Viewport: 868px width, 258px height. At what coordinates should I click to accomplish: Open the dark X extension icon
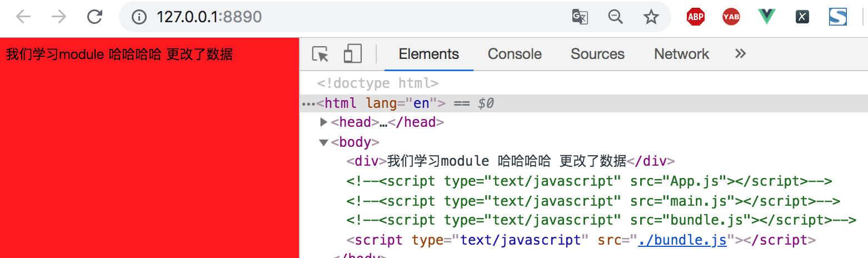pos(802,17)
